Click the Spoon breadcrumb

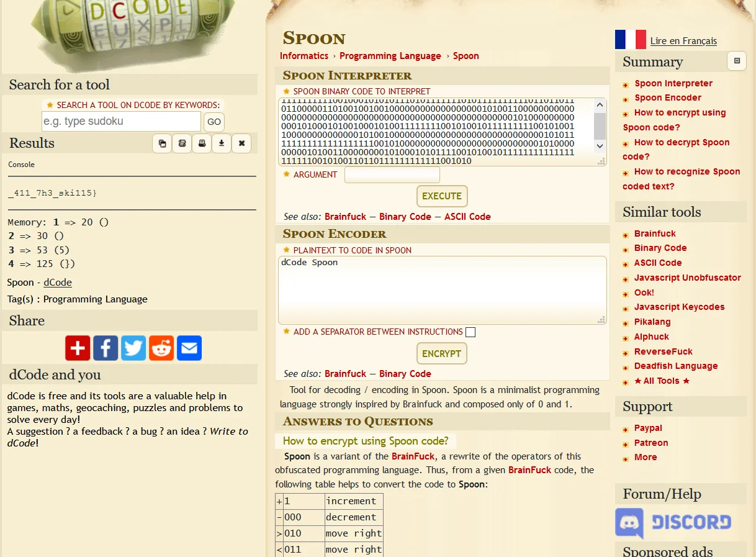tap(466, 56)
